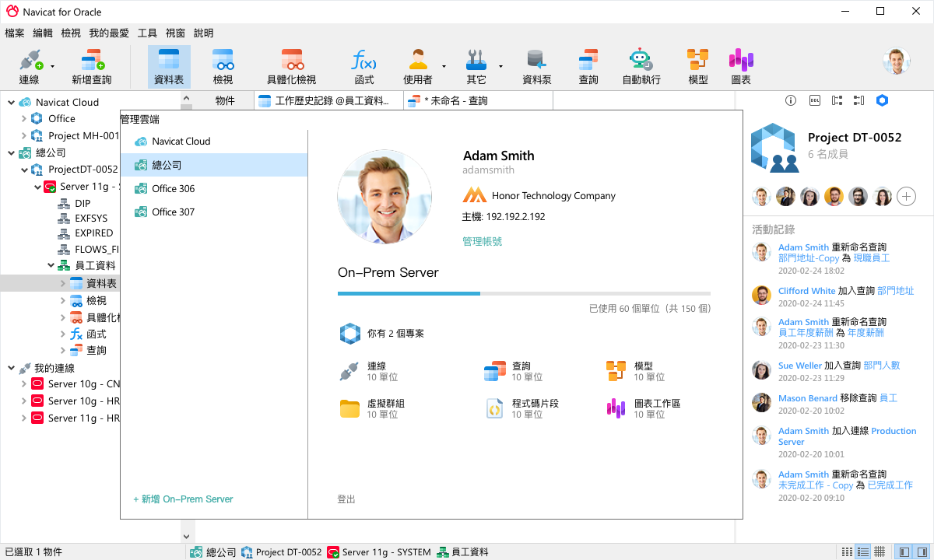Viewport: 934px width, 560px height.
Task: Click the navigation pane scroll-down arrow
Action: click(x=186, y=537)
